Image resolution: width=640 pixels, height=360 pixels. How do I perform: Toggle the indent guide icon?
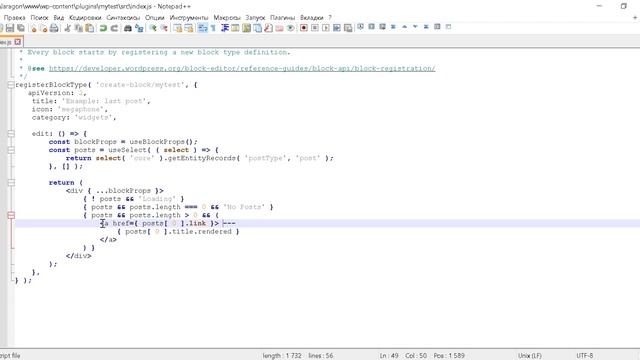click(x=224, y=28)
